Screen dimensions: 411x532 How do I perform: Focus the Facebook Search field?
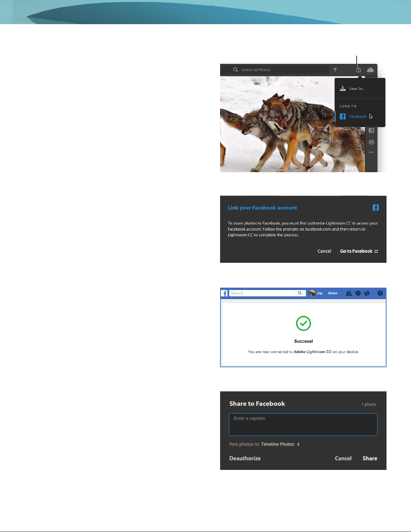[x=262, y=293]
